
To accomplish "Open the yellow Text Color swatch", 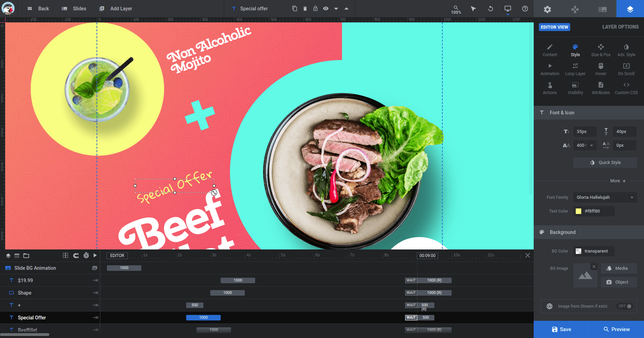I will pos(578,211).
